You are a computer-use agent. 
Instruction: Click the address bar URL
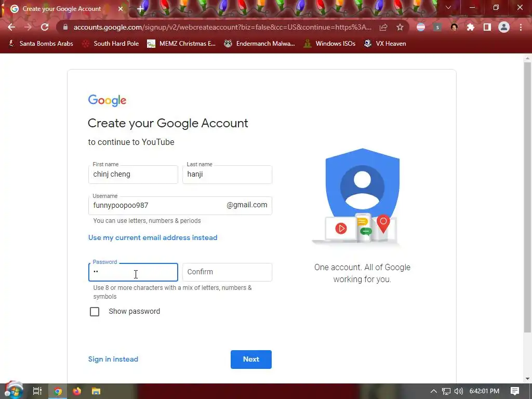pos(222,27)
